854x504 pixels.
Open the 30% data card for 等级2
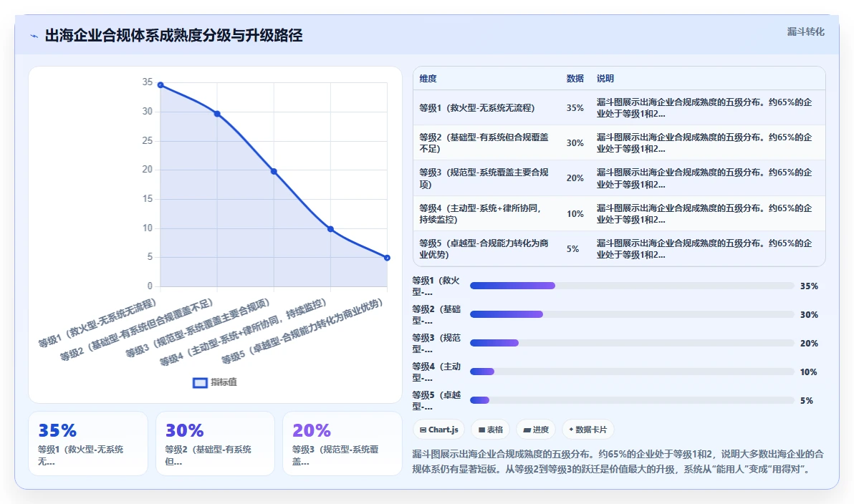(x=215, y=444)
